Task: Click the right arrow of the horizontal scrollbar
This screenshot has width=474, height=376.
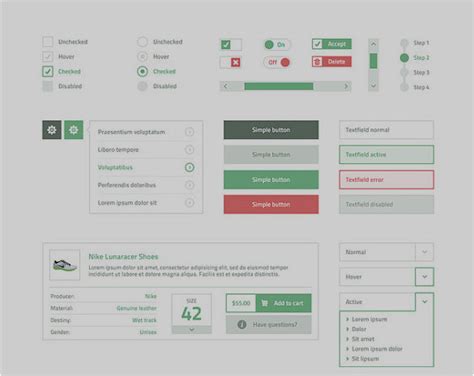Action: point(346,86)
